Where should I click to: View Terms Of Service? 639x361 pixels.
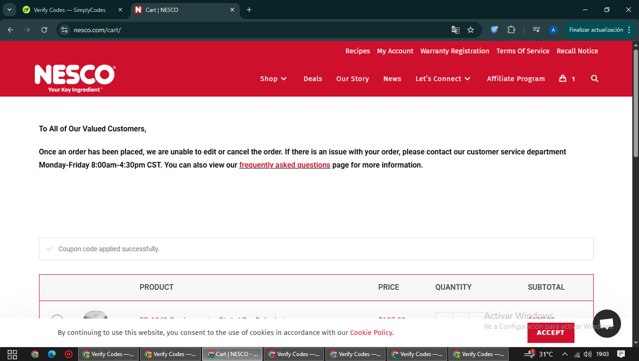coord(523,51)
